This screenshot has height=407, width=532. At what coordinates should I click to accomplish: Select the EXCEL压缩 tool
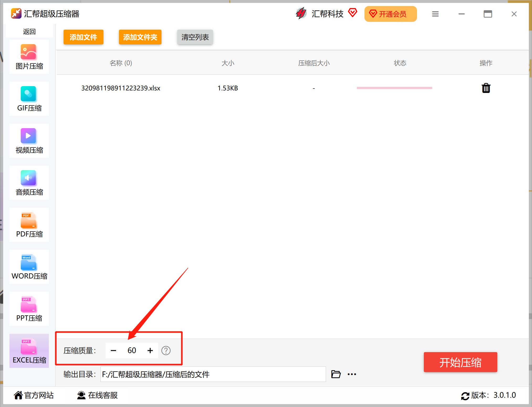[x=29, y=351]
